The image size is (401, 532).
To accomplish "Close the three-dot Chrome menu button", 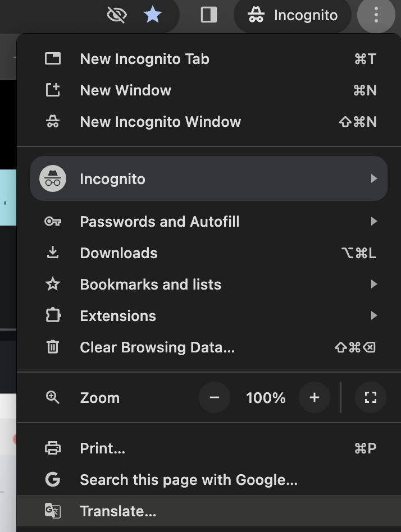I will pos(376,15).
